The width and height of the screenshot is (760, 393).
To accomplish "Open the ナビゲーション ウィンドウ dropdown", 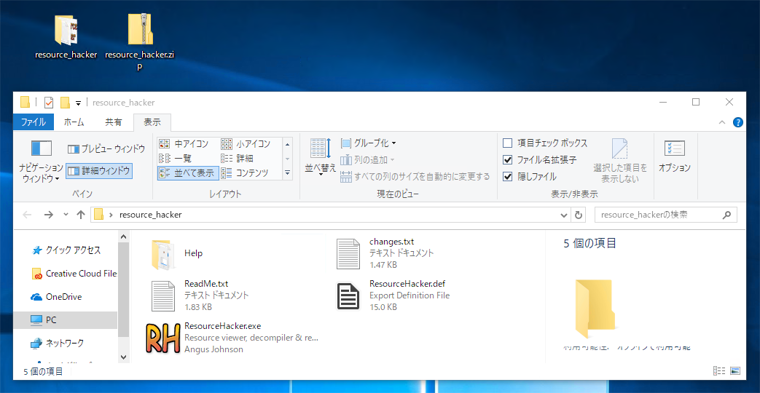I will [41, 161].
